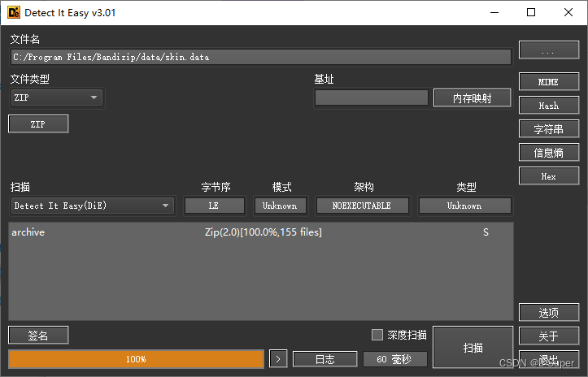Viewport: 588px width, 377px height.
Task: Open the MIME information button
Action: coord(549,82)
